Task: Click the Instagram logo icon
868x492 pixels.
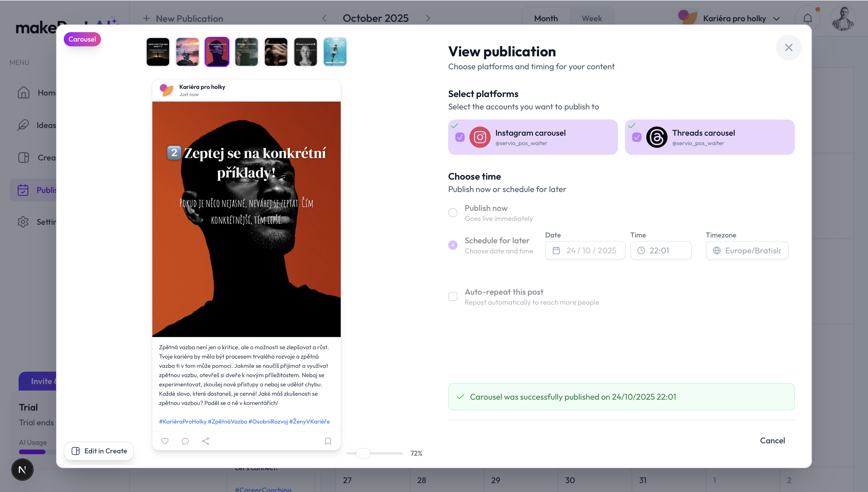Action: [480, 137]
